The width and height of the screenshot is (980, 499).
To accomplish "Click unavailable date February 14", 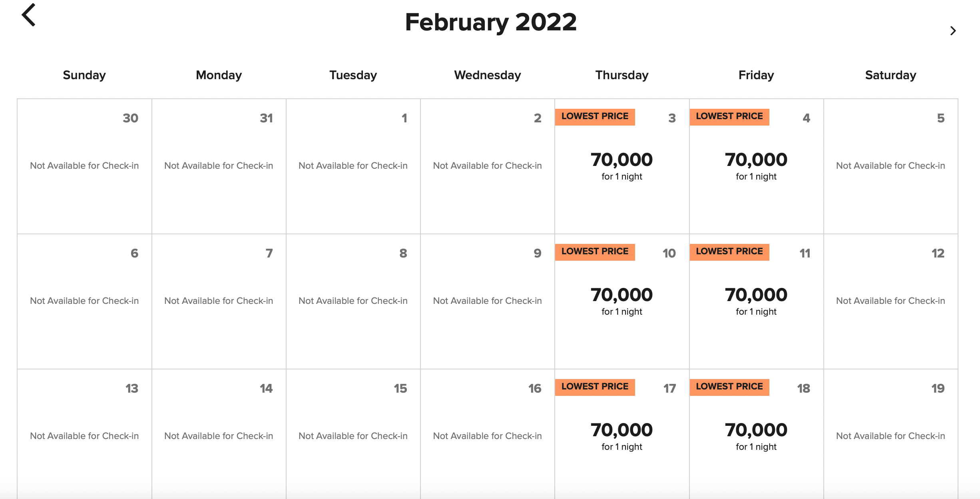I will pos(219,434).
